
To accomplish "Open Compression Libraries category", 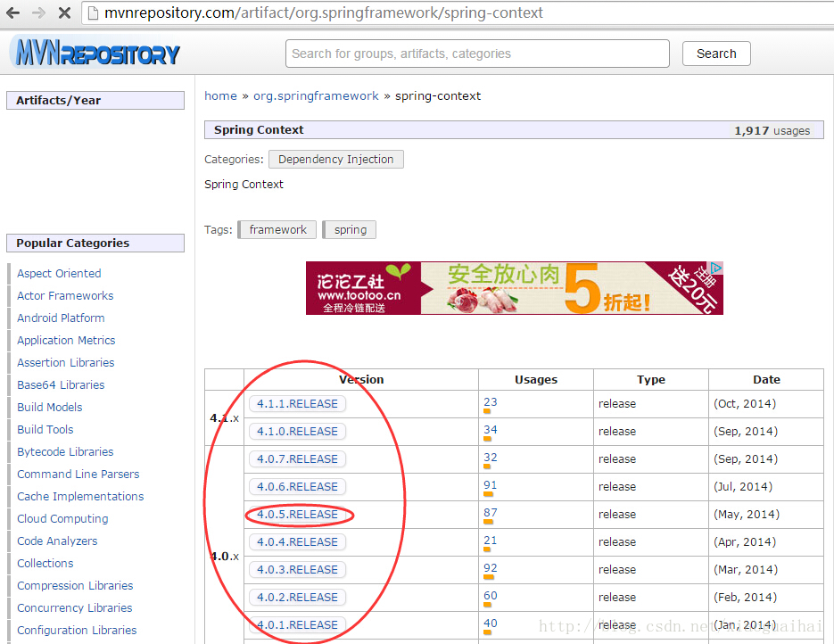I will coord(75,585).
